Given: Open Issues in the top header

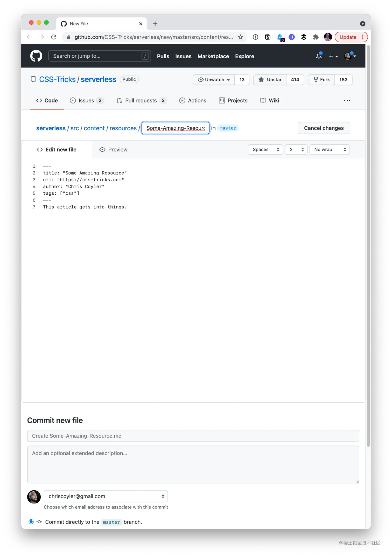Looking at the screenshot, I should (183, 56).
